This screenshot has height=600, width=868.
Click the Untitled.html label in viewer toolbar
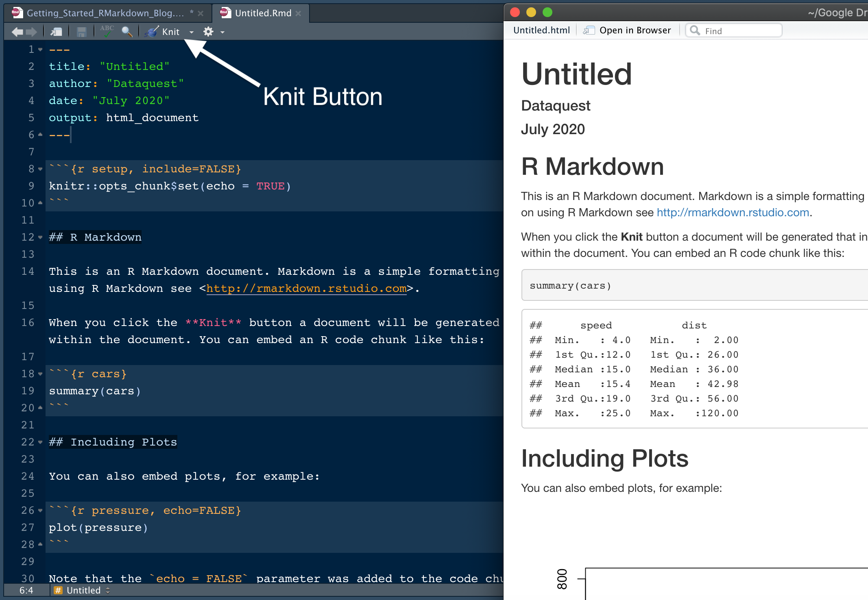point(541,30)
